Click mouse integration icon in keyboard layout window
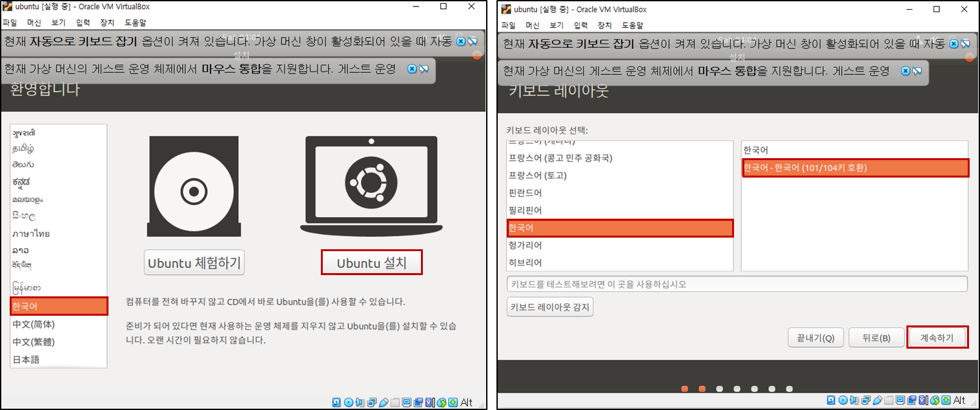The height and width of the screenshot is (410, 980). coord(935,402)
